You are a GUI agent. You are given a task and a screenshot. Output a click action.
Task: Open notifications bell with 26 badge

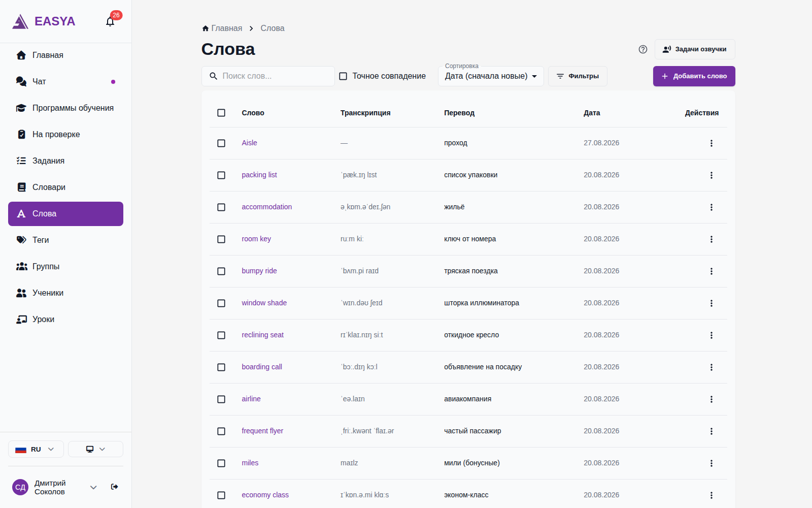pyautogui.click(x=110, y=21)
